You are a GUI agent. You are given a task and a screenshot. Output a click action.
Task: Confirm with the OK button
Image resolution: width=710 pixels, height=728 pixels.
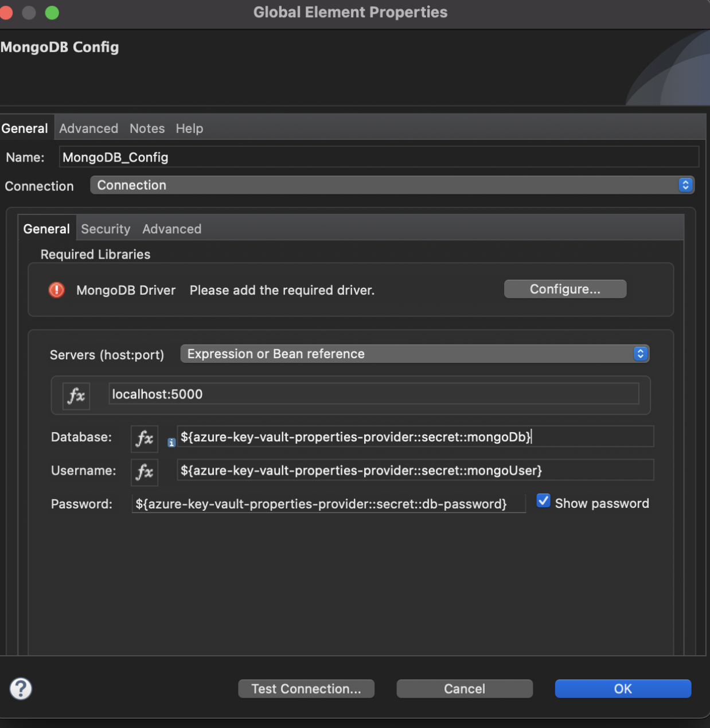[x=623, y=688]
